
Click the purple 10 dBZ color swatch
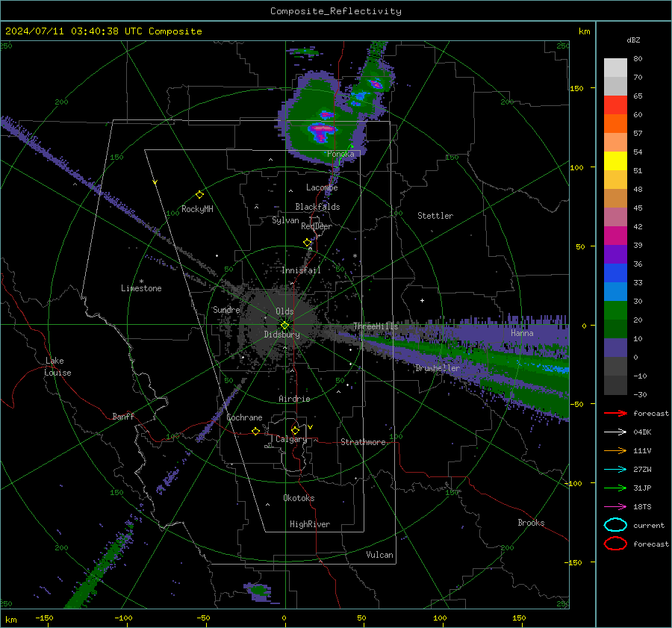tap(615, 347)
